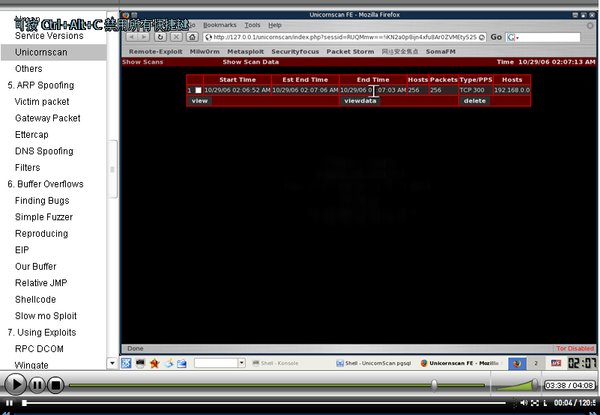The image size is (600, 415).
Task: Open the Packet Storm bookmark
Action: click(350, 52)
